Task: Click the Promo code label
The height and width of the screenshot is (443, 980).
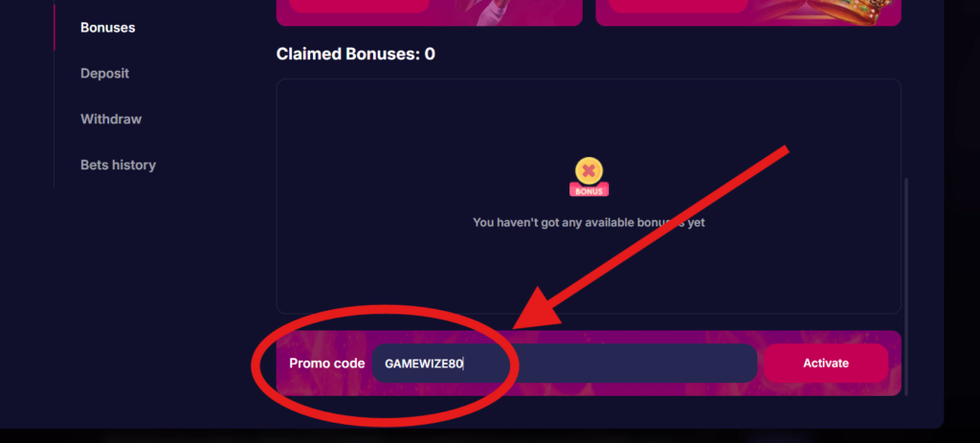Action: [326, 364]
